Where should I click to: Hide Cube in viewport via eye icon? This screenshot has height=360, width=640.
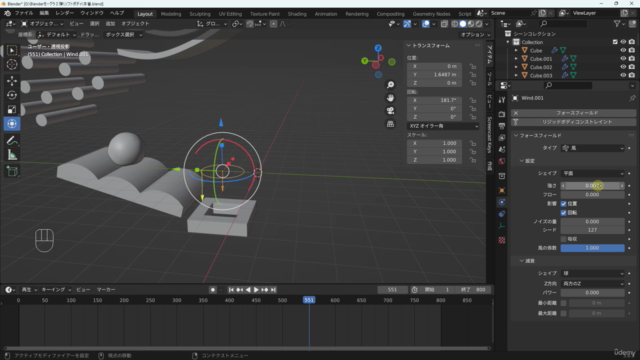[623, 50]
